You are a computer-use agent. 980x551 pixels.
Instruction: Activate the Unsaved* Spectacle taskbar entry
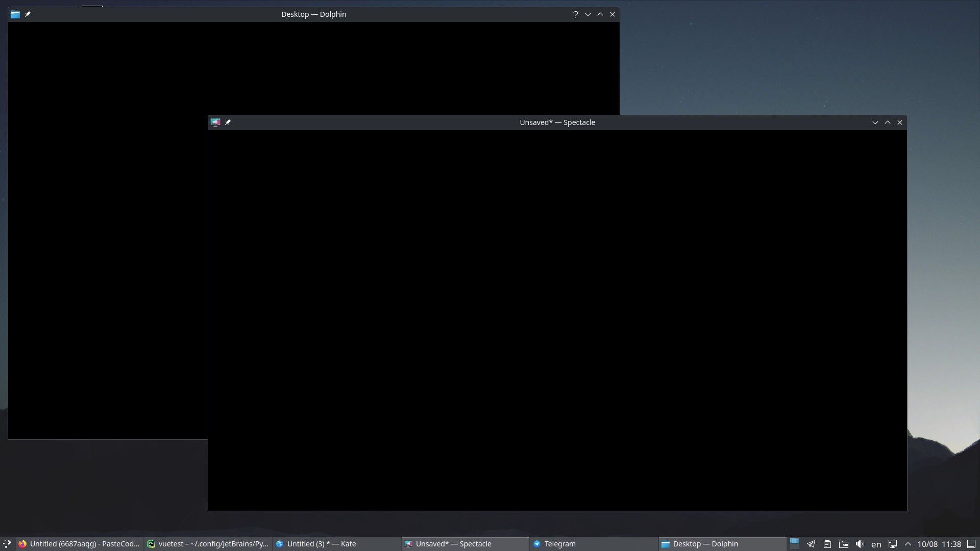tap(453, 544)
